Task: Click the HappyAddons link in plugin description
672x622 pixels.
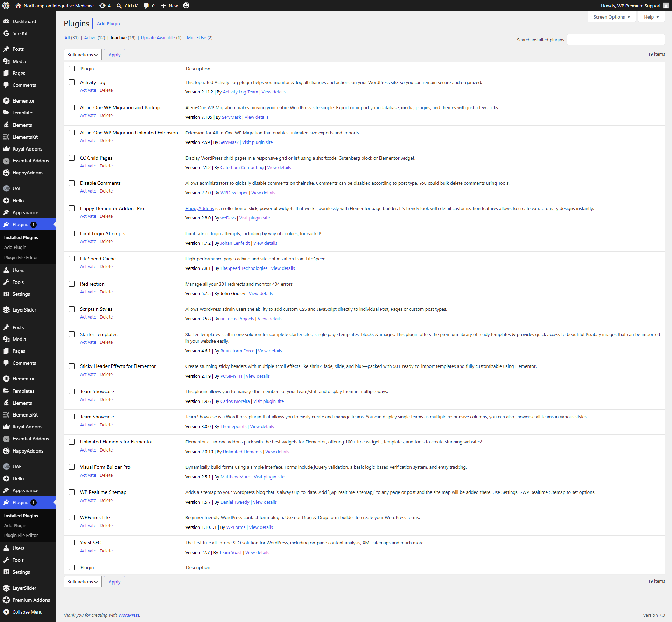Action: click(x=199, y=208)
